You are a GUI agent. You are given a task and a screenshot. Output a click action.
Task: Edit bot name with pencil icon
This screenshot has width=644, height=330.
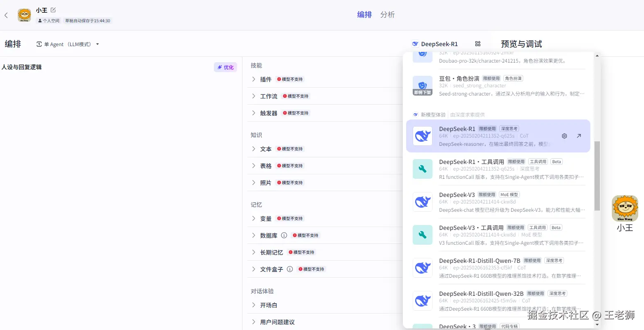[53, 10]
